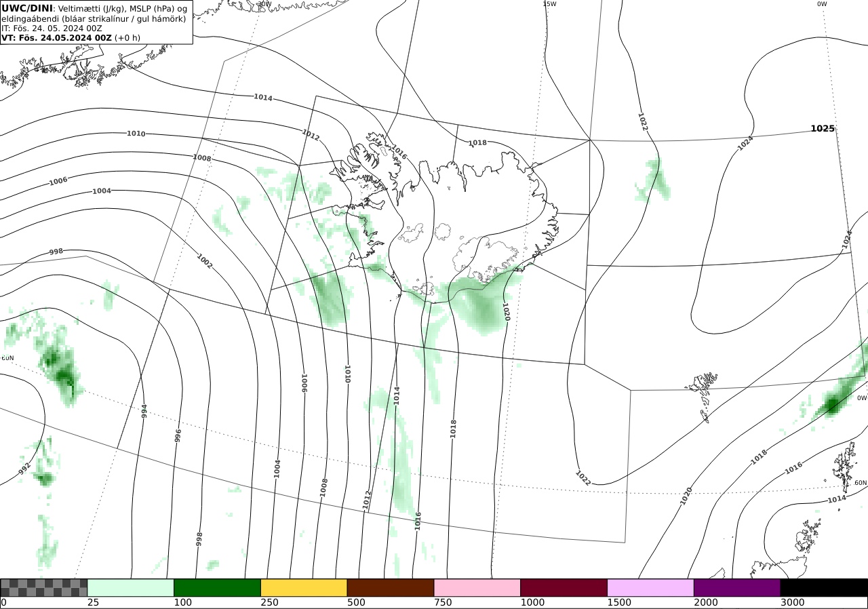Select the pale green 25–100 legend swatch
868x609 pixels.
131,587
